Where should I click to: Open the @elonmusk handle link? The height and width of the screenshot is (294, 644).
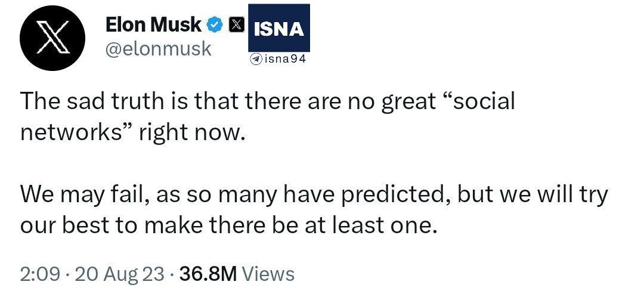click(x=158, y=49)
